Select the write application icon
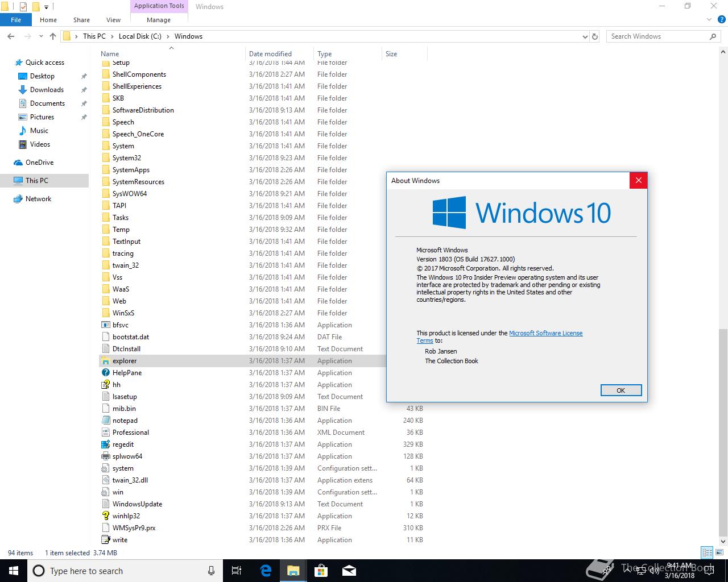This screenshot has height=582, width=728. (105, 540)
